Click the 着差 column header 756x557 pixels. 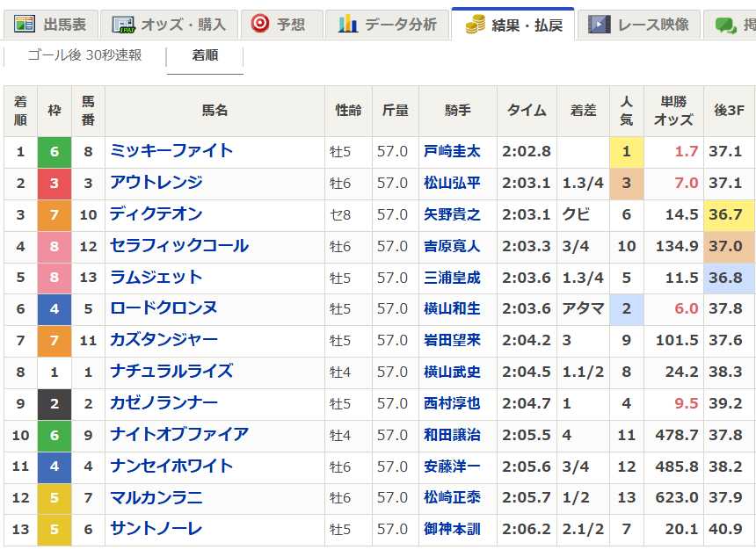tap(584, 111)
